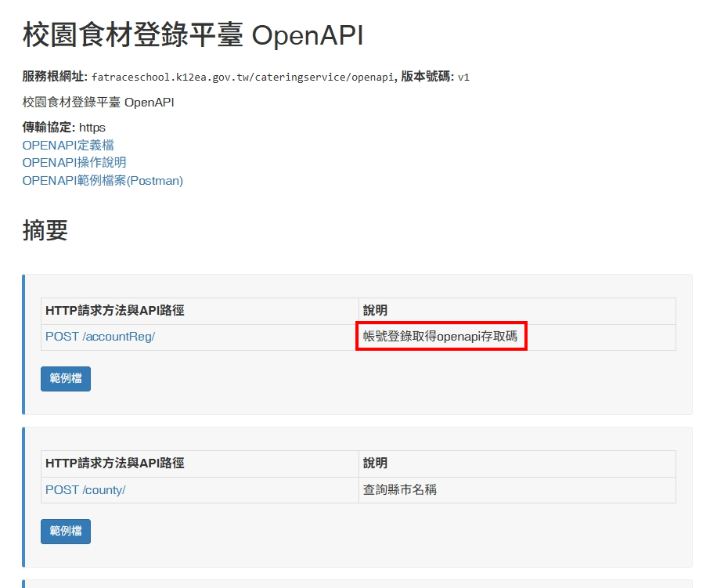Open the OPENAPI定義檔 link
The image size is (717, 588).
(68, 145)
